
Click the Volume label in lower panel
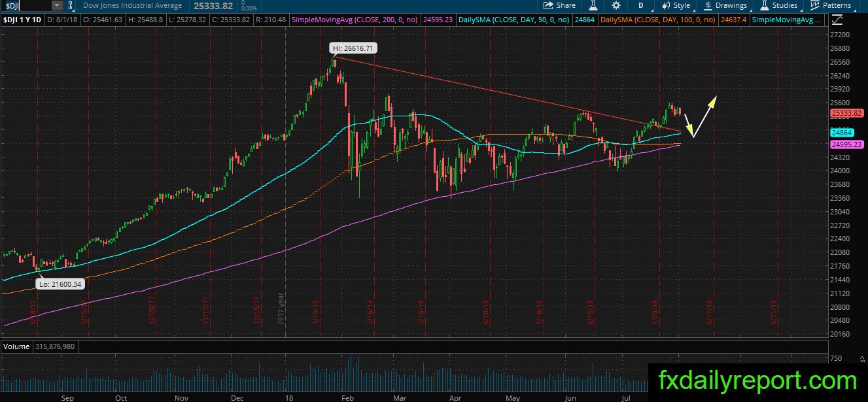coord(16,346)
